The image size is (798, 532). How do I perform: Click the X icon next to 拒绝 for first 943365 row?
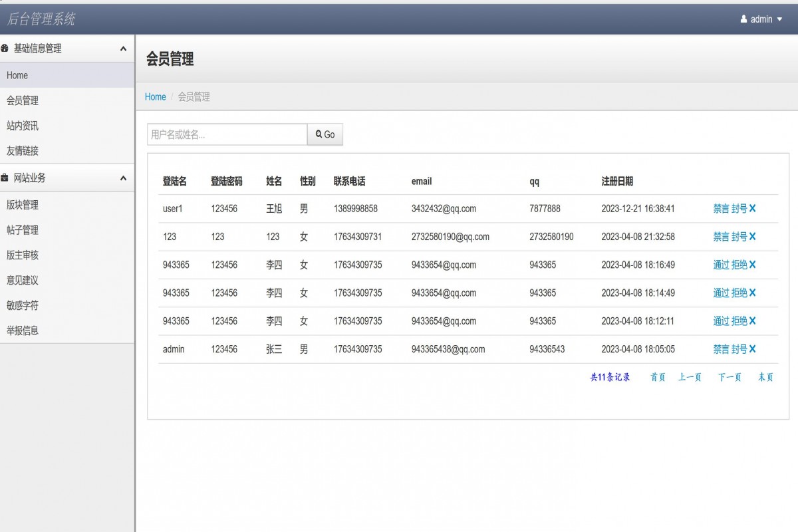click(751, 265)
